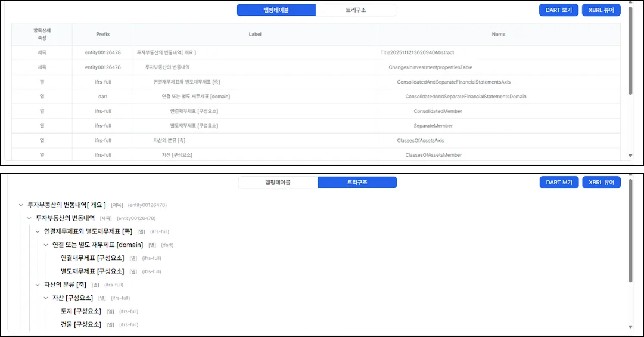
Task: Select the 건물 [구성요소] tree item
Action: click(x=81, y=324)
